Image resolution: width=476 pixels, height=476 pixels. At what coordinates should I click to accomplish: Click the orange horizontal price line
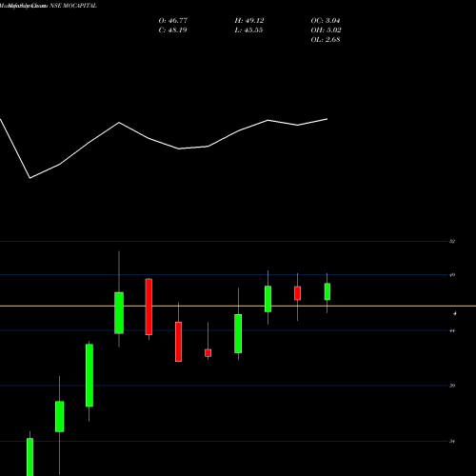(x=238, y=306)
